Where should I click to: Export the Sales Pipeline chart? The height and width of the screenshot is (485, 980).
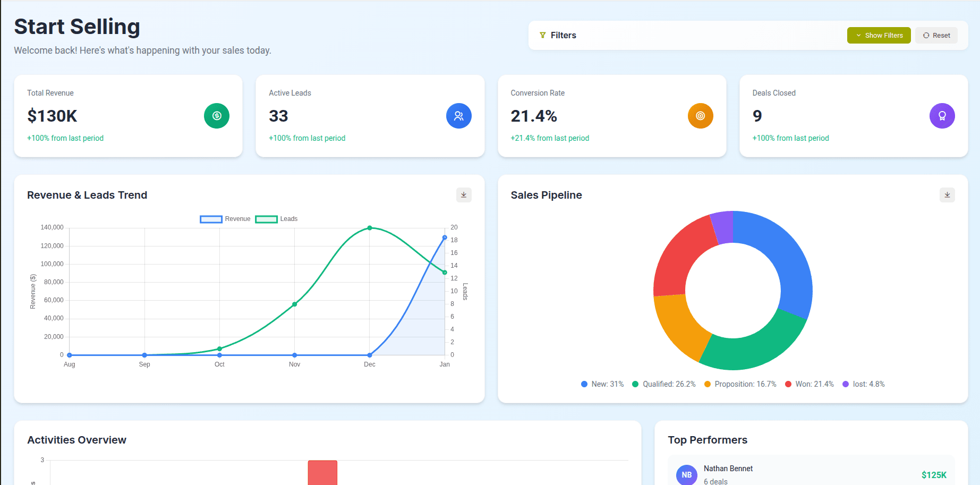pos(947,195)
